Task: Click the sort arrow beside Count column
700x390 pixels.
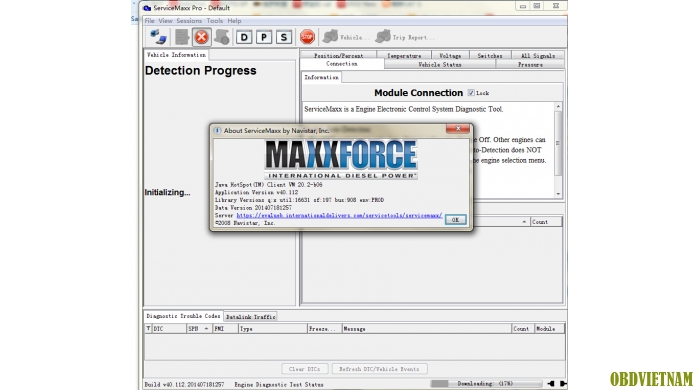Action: click(524, 222)
